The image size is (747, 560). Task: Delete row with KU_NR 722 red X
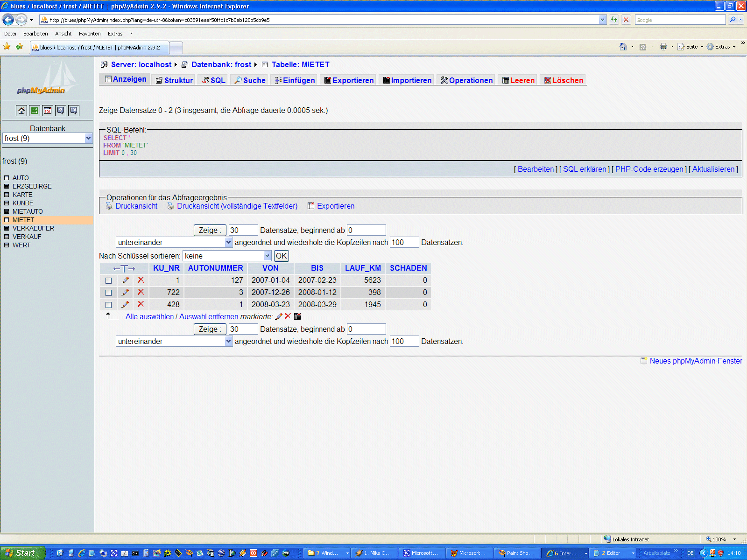coord(141,292)
